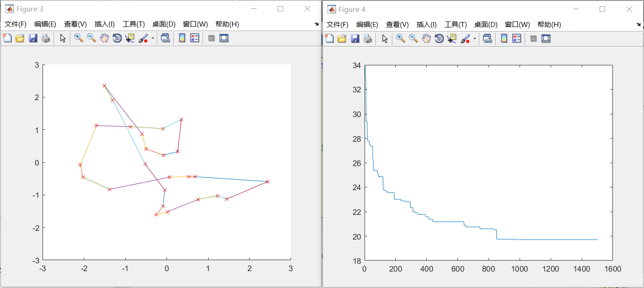
Task: Activate Pan hand tool in Figure 3
Action: 104,38
